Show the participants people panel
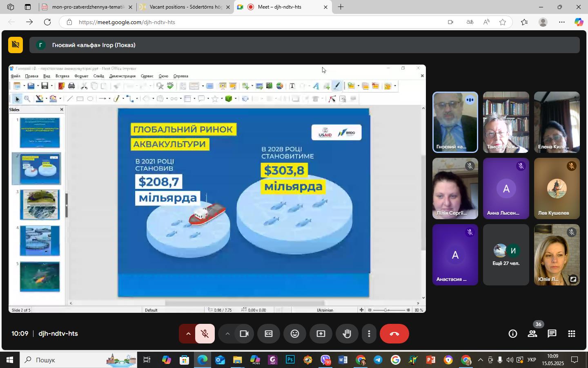588x368 pixels. point(532,334)
